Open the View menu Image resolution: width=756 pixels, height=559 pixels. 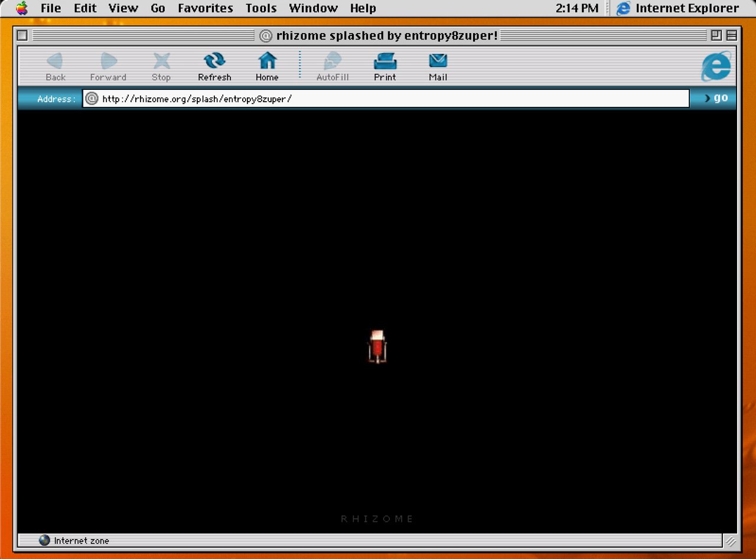point(123,8)
